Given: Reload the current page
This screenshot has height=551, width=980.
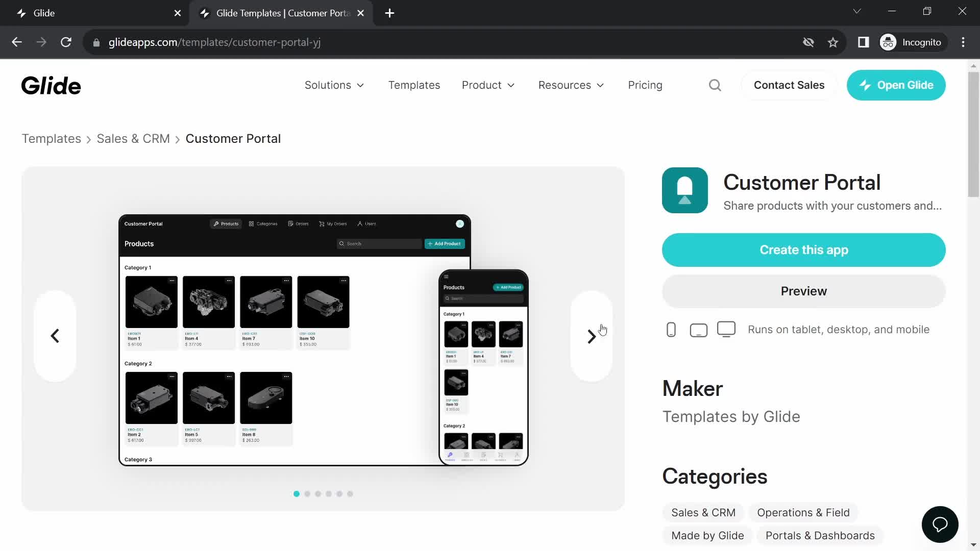Looking at the screenshot, I should (x=66, y=42).
